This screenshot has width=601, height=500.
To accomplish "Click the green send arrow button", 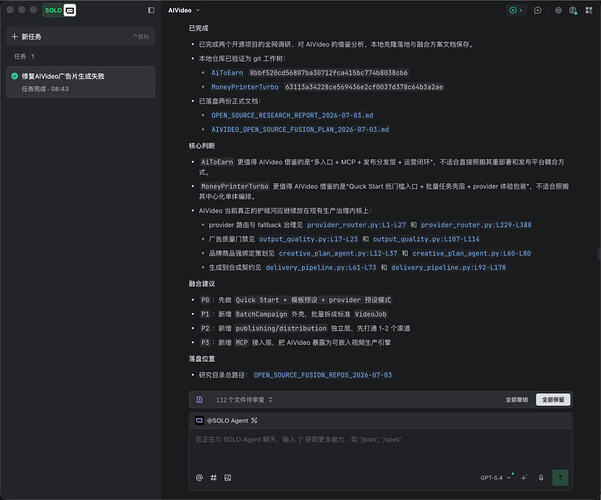I will click(x=560, y=478).
